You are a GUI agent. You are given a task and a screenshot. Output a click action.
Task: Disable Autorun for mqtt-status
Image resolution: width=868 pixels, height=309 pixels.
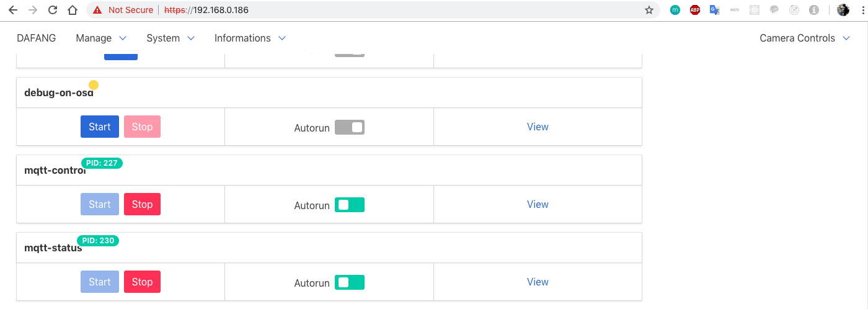point(350,282)
